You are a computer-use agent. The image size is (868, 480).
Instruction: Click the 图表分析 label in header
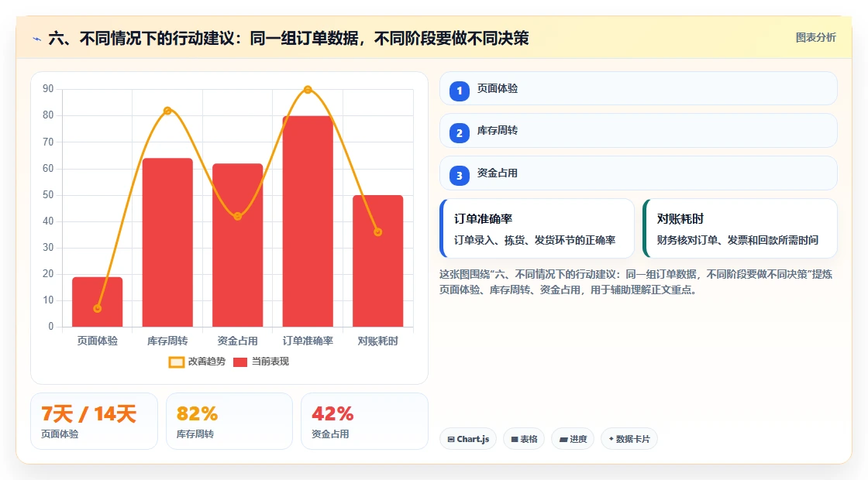tap(815, 38)
